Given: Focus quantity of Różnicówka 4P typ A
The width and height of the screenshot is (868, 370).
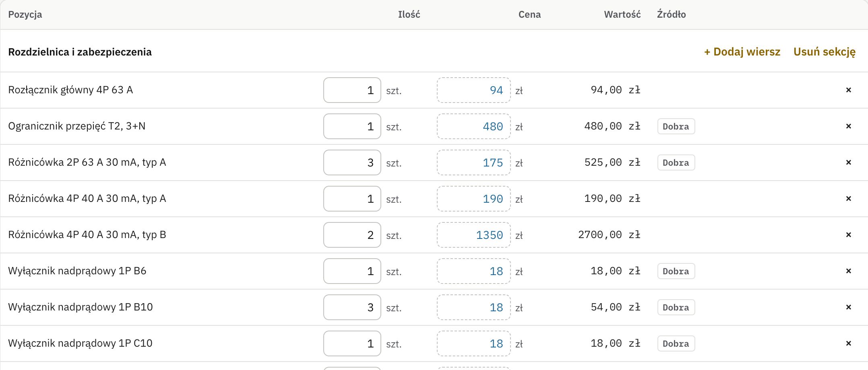Looking at the screenshot, I should pos(352,199).
